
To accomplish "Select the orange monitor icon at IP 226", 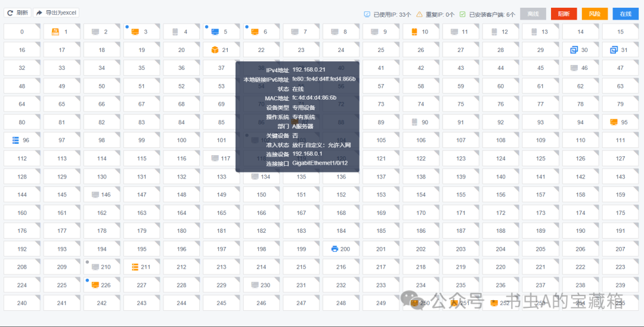I will 95,285.
